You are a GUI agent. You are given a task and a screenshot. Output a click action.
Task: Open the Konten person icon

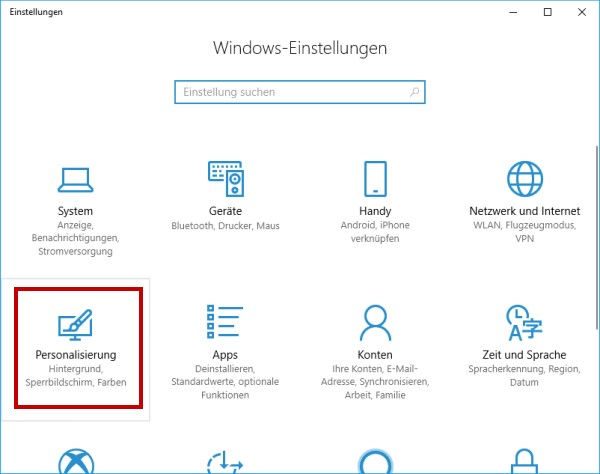coord(375,323)
